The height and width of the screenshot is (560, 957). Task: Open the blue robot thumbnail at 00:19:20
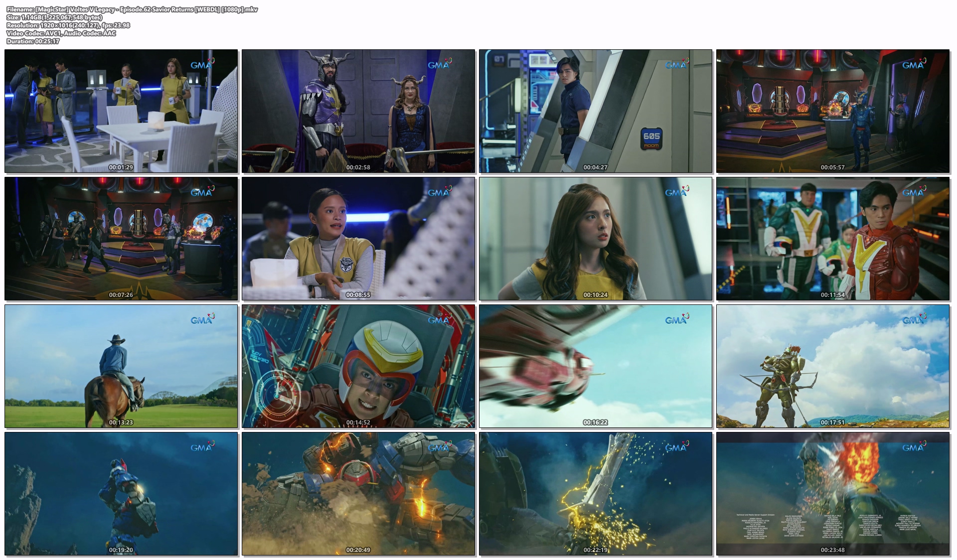click(x=121, y=494)
